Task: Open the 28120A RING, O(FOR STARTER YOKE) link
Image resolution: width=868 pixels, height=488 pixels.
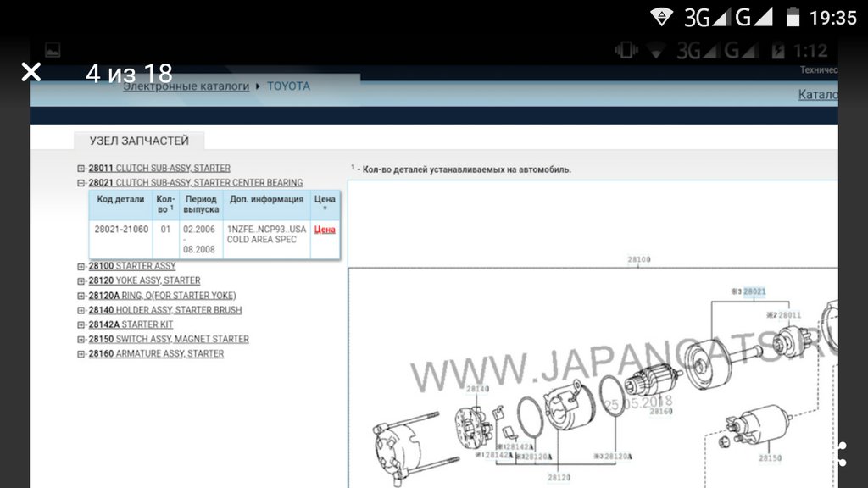Action: coord(162,296)
